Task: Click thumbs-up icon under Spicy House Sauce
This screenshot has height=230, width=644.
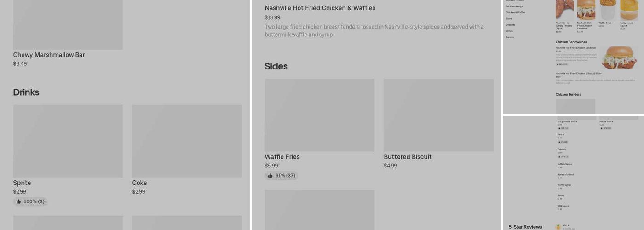Action: coord(559,128)
